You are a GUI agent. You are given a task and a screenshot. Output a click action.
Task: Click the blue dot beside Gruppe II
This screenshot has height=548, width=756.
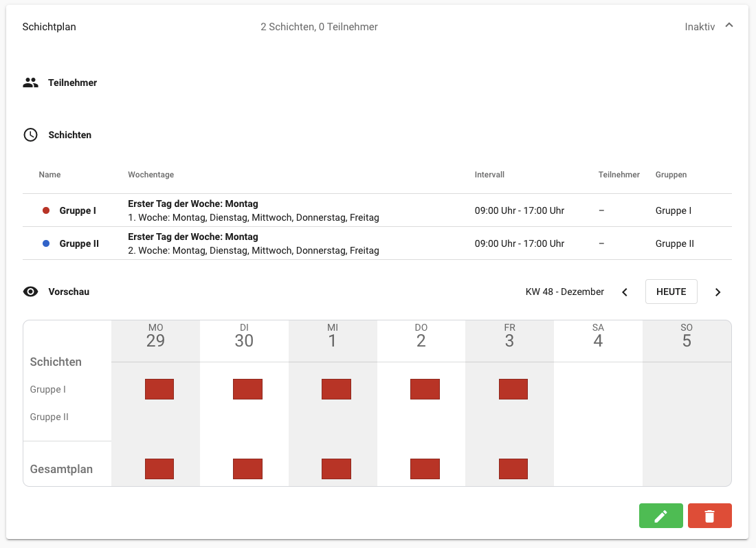click(46, 243)
